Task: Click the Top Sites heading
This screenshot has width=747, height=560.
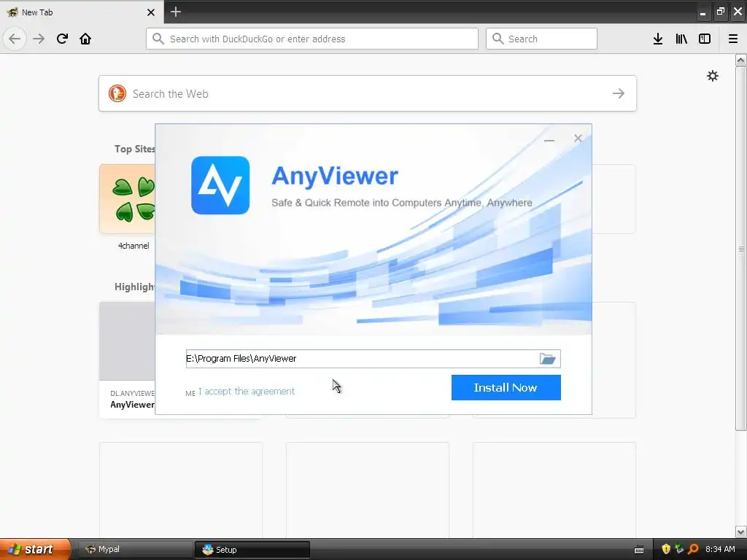Action: pyautogui.click(x=134, y=149)
